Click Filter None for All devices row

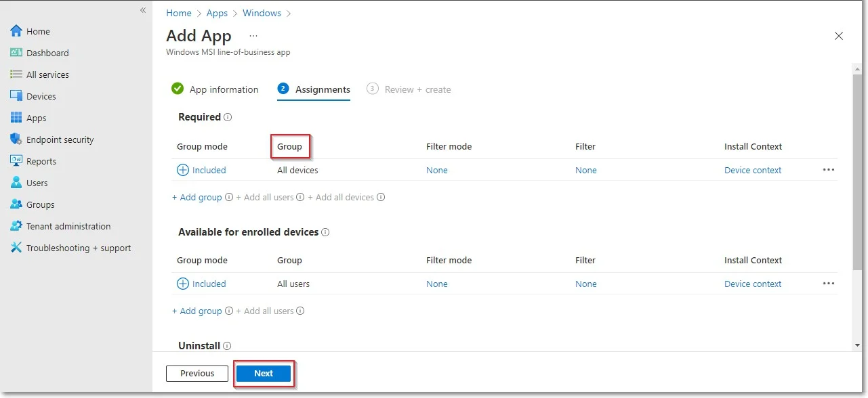(586, 171)
